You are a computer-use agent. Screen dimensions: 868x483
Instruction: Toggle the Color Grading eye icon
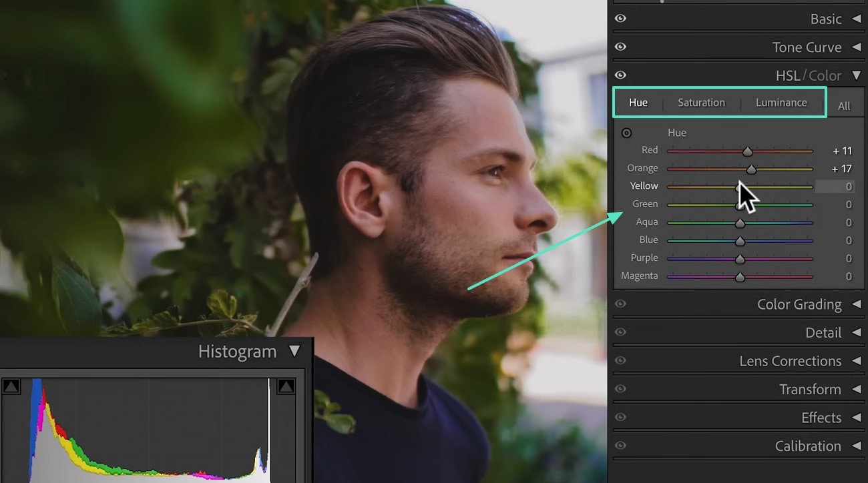pos(620,304)
